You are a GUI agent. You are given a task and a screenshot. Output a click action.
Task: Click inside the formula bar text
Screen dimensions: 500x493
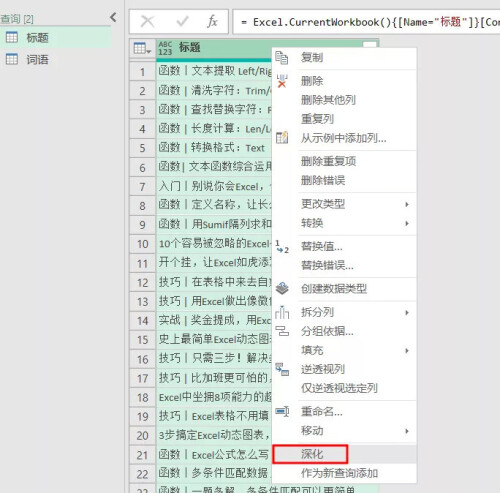(x=367, y=22)
